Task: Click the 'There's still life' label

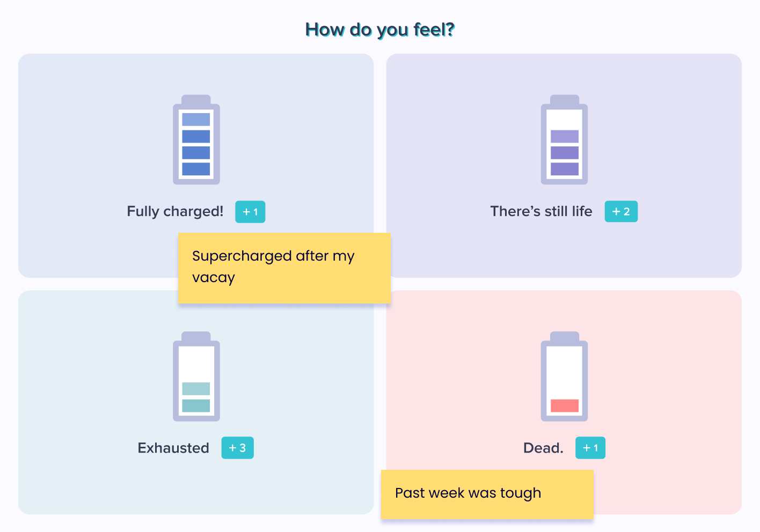Action: coord(541,211)
